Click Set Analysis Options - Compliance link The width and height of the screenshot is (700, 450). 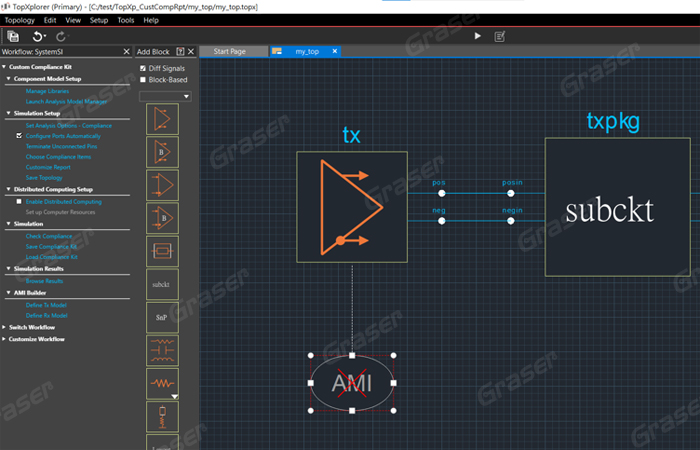tap(69, 126)
